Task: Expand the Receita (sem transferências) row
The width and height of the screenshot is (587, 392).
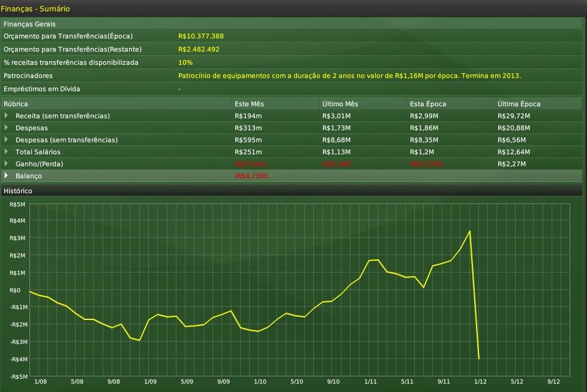Action: (7, 115)
